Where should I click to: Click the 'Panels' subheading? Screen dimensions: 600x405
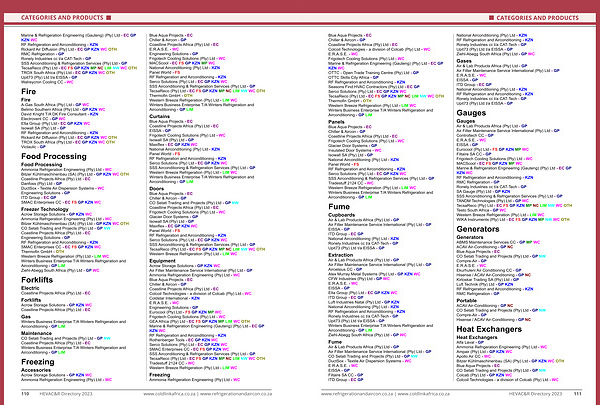click(x=336, y=122)
